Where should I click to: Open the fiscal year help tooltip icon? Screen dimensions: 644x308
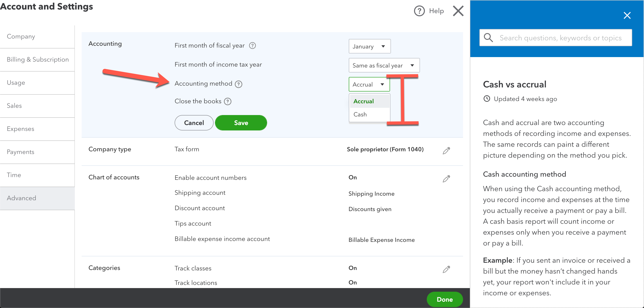(253, 46)
